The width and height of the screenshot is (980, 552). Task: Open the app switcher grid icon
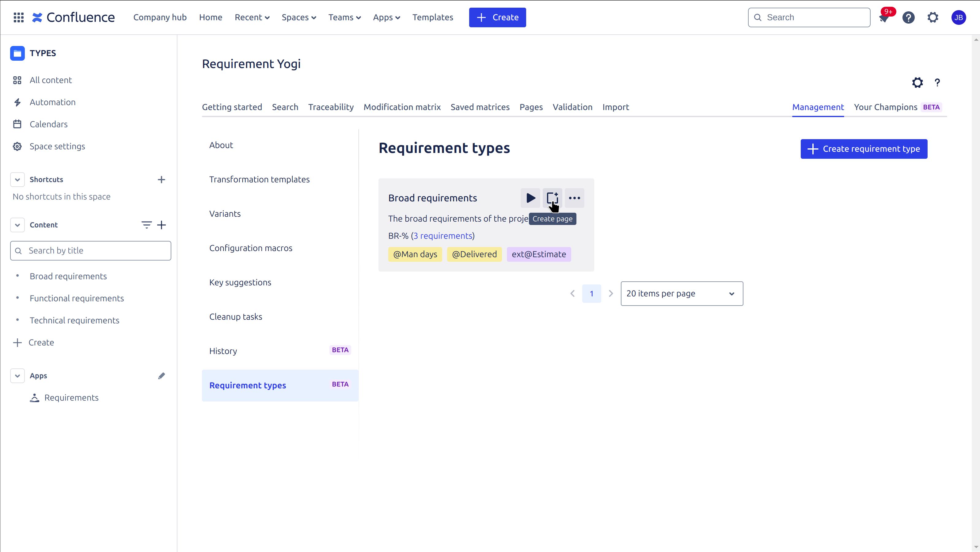tap(18, 17)
